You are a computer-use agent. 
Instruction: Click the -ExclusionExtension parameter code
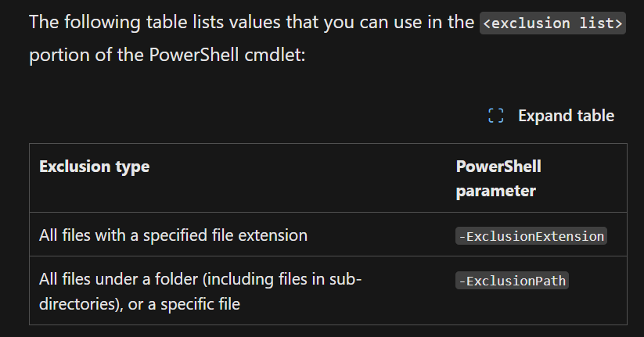tap(531, 236)
